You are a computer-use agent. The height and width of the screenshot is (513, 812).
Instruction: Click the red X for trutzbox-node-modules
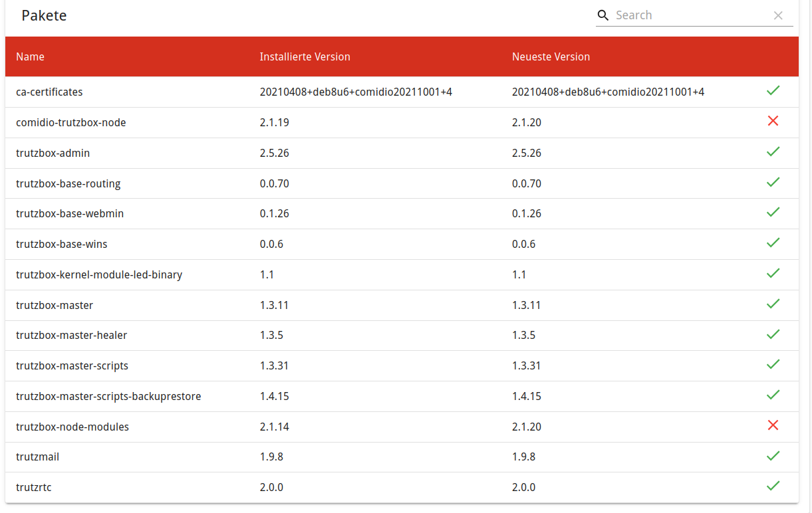[773, 425]
